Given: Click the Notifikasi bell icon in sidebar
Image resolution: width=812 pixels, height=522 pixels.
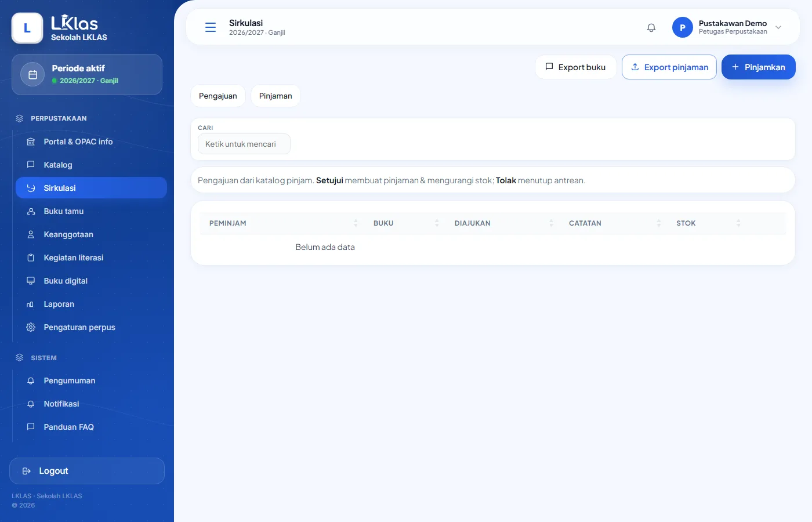Looking at the screenshot, I should pos(31,404).
